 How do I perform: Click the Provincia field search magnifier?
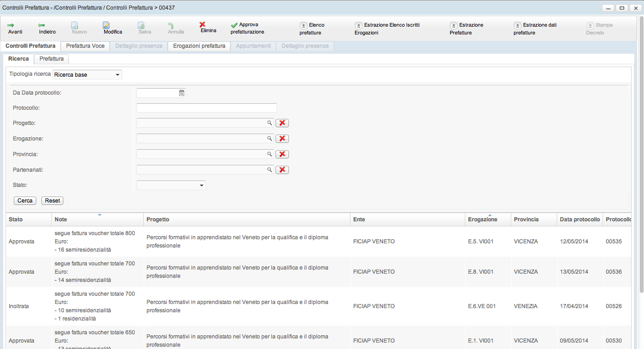tap(270, 154)
